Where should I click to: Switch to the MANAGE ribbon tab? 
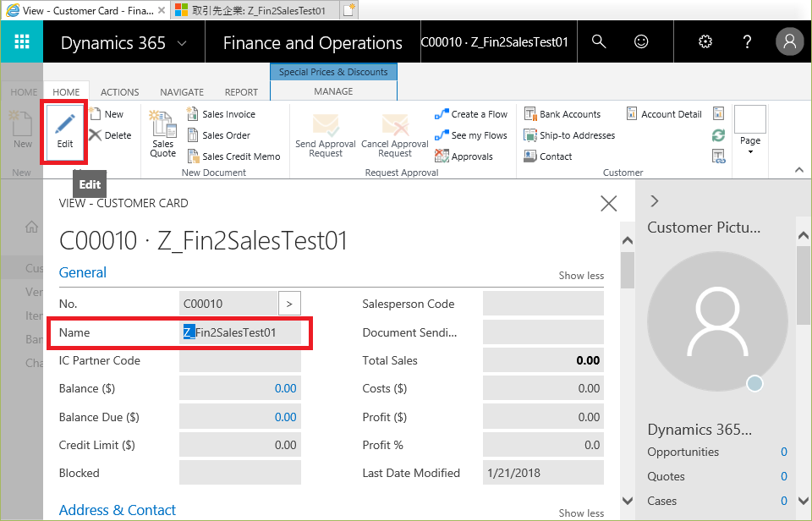tap(333, 91)
